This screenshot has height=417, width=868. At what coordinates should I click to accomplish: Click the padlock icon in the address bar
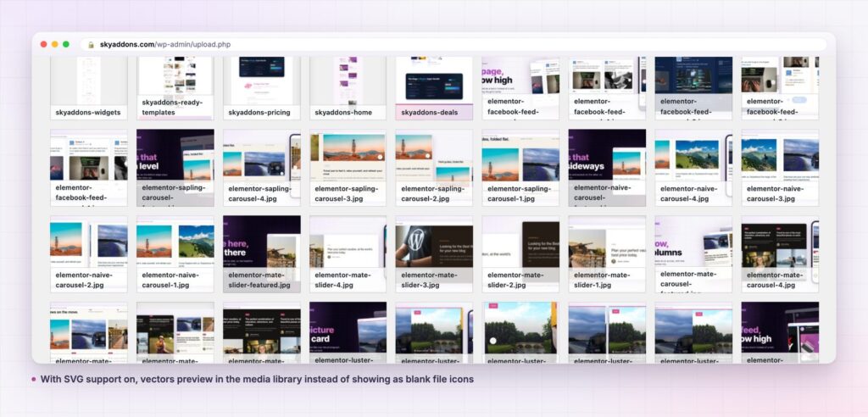pos(91,45)
